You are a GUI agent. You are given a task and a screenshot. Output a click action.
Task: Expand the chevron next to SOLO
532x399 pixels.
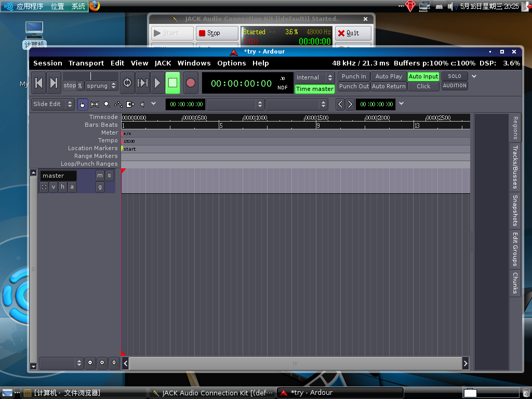(474, 76)
